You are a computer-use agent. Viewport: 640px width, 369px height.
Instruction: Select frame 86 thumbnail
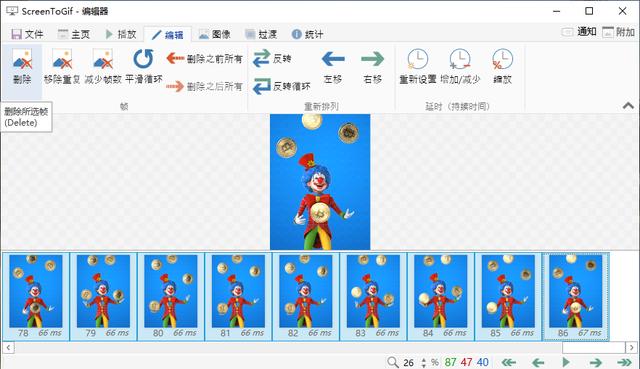576,296
